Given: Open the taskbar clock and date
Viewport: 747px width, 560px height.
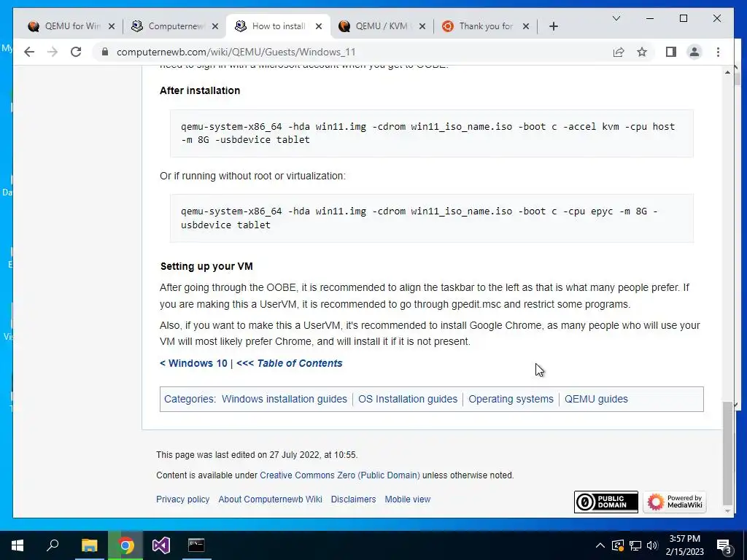Looking at the screenshot, I should [684, 545].
